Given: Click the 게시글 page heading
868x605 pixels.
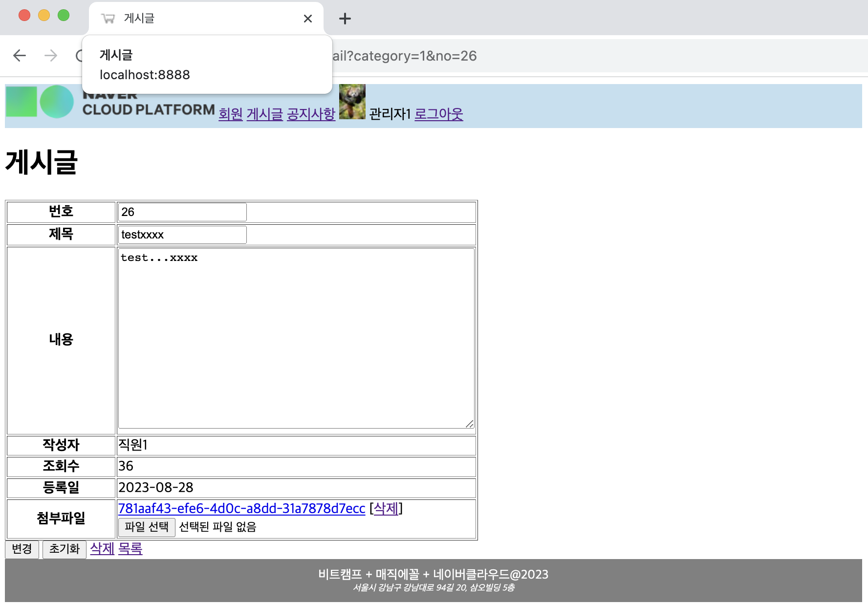Looking at the screenshot, I should coord(42,162).
